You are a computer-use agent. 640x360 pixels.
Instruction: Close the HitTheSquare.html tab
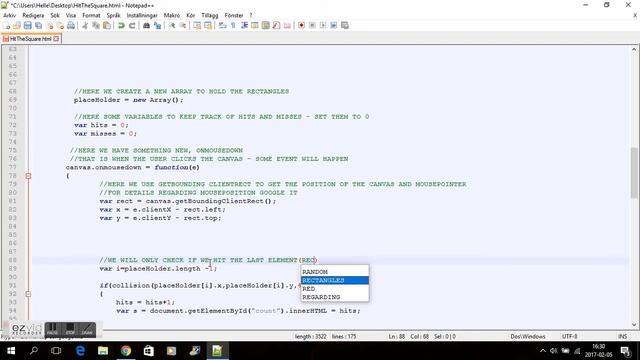click(x=56, y=39)
